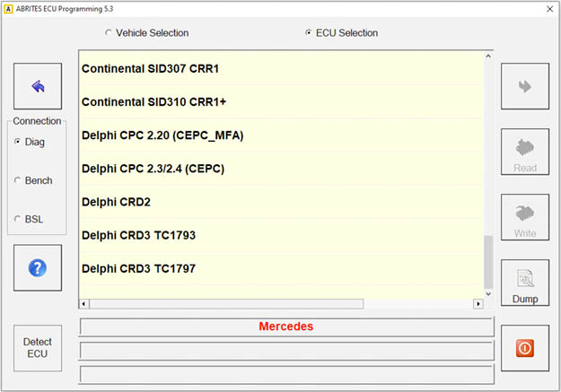Image resolution: width=561 pixels, height=392 pixels.
Task: Click the Detect ECU button
Action: pos(38,348)
